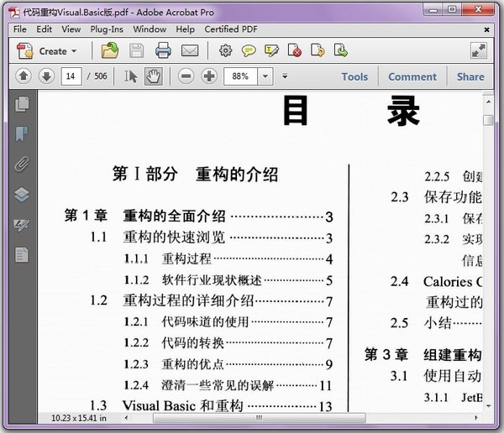504x433 pixels.
Task: Open the File menu
Action: [x=20, y=29]
